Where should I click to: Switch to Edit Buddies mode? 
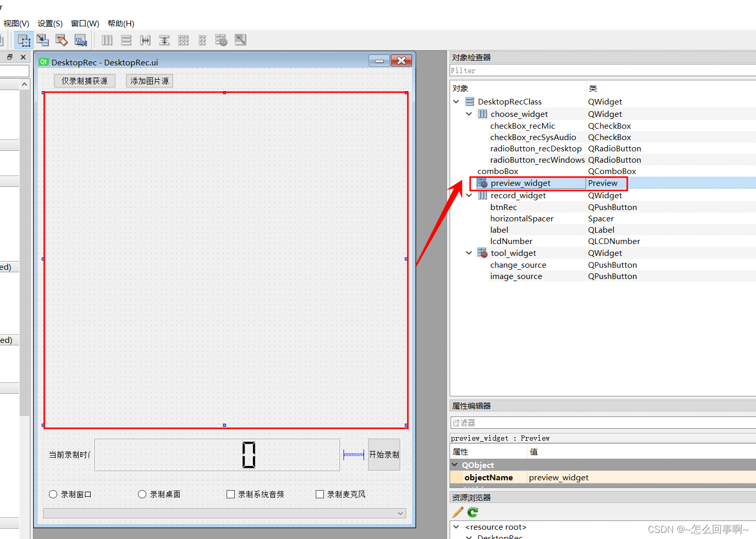[62, 40]
